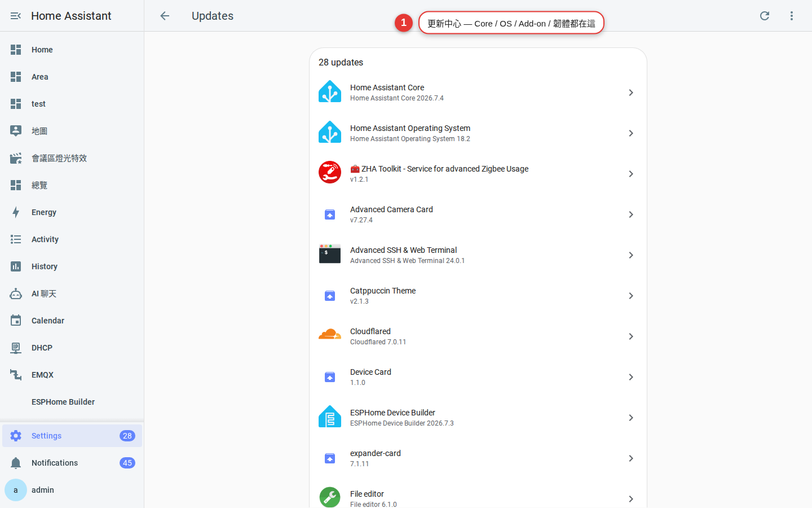Navigate to Energy in sidebar
The image size is (812, 508).
[x=72, y=212]
